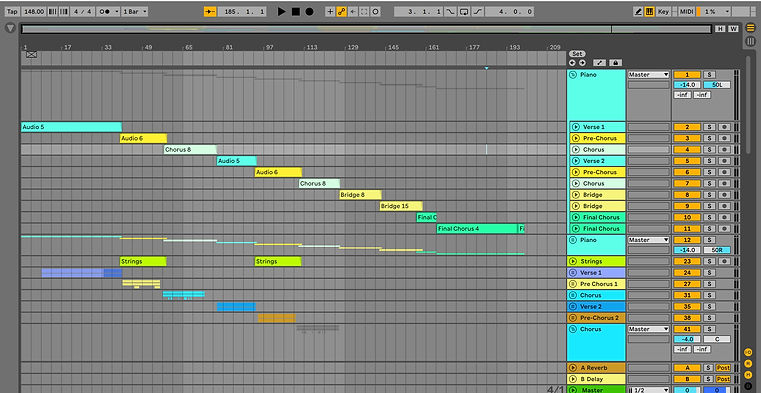
Task: Fold the large Chorus group track
Action: click(573, 329)
